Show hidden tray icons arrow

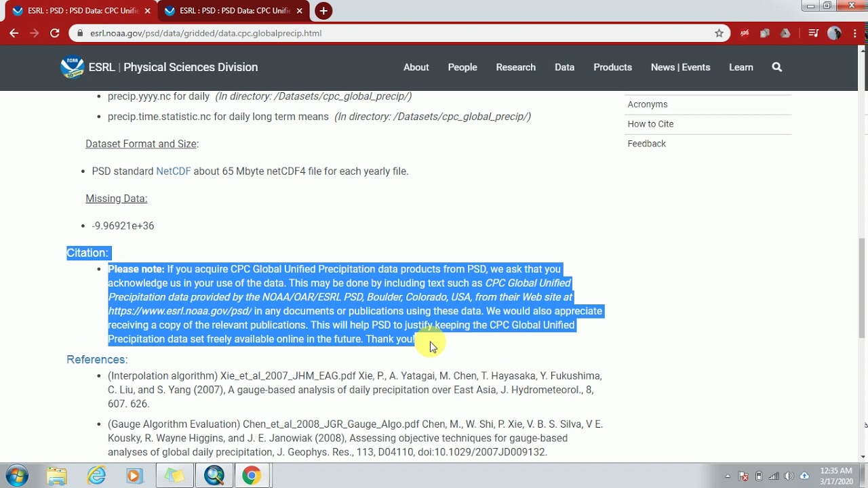pyautogui.click(x=728, y=476)
